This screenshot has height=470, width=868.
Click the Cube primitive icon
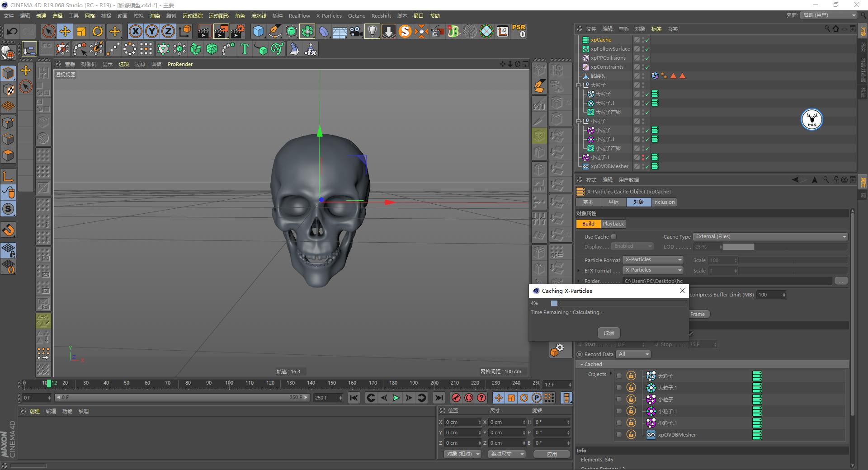tap(258, 31)
